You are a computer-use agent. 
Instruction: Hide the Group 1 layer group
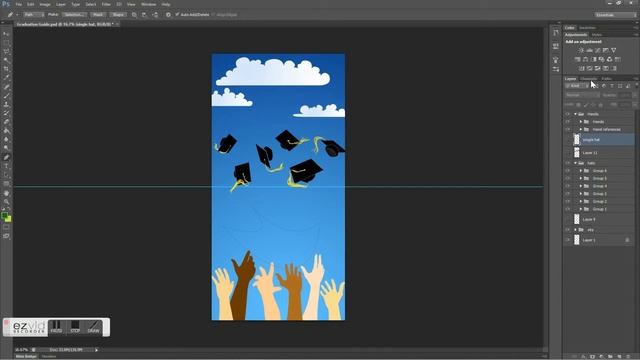coord(567,209)
